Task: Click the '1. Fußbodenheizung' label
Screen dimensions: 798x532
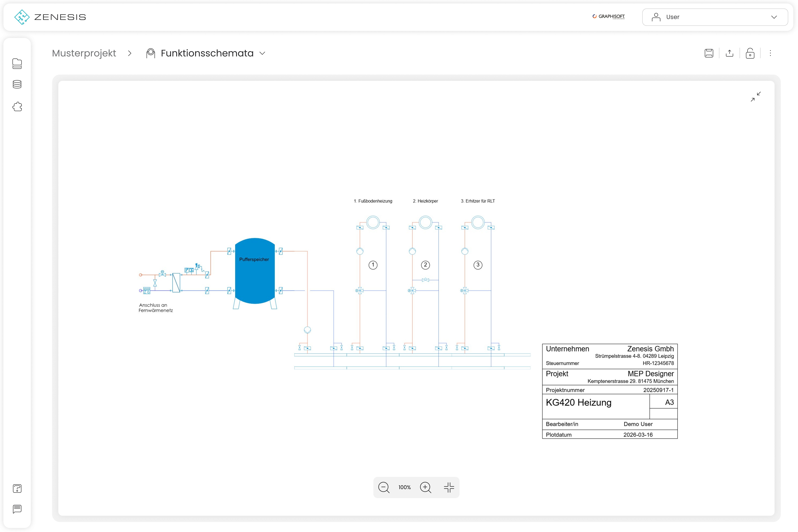Action: pos(373,201)
